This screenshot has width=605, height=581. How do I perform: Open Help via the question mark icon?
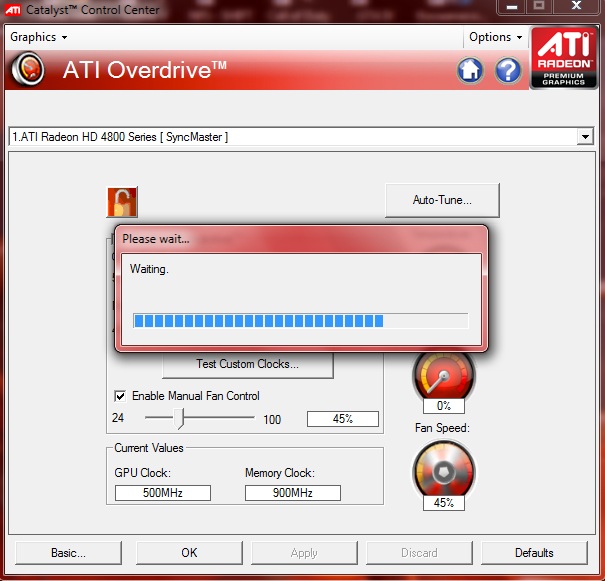(508, 70)
